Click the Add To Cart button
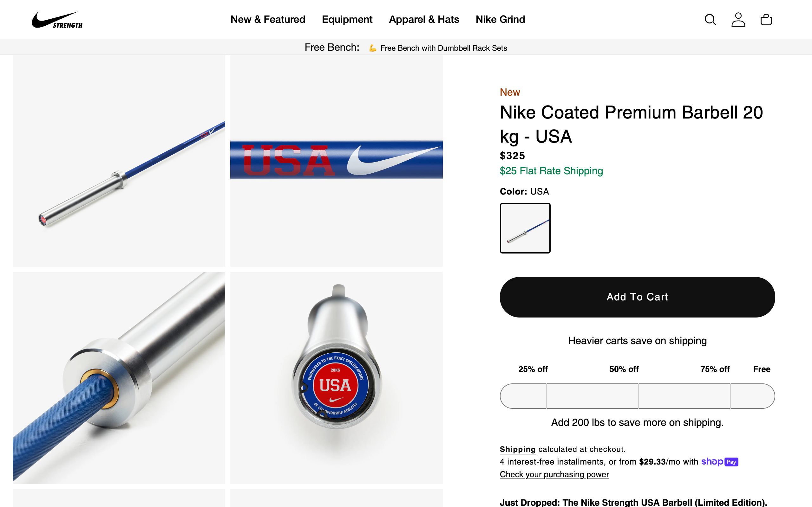 (x=637, y=297)
